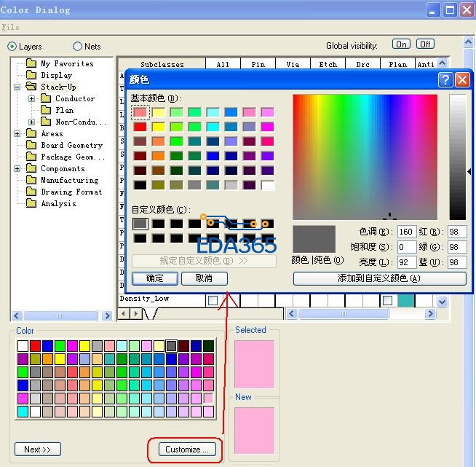This screenshot has height=467, width=476.
Task: Select the Layers radio button
Action: (x=12, y=47)
